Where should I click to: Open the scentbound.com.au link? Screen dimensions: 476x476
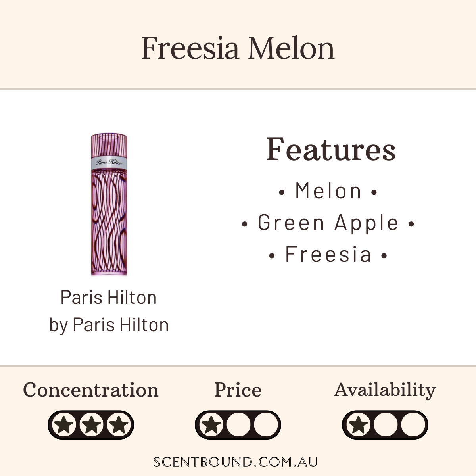tap(236, 462)
